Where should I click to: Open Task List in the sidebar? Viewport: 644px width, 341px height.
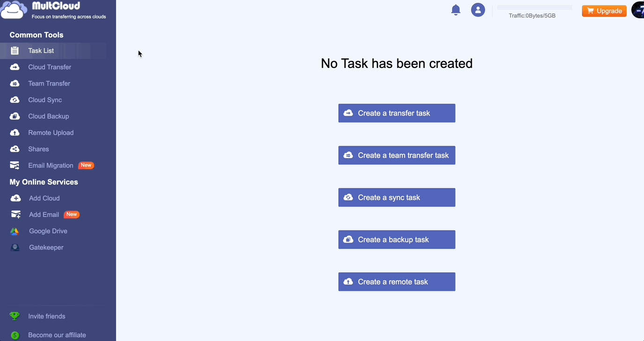[41, 51]
